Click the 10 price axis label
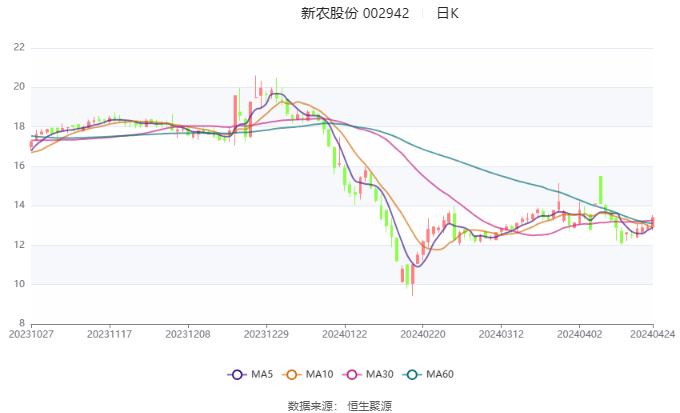This screenshot has width=680, height=413. [20, 285]
